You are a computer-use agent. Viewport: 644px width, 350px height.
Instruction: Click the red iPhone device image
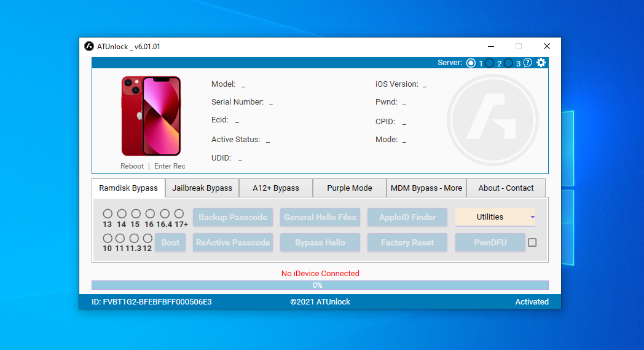151,116
